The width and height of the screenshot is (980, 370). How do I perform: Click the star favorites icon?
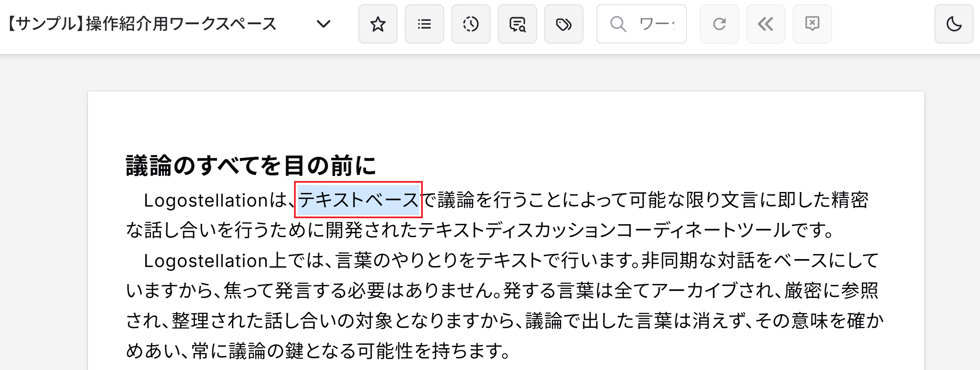378,24
